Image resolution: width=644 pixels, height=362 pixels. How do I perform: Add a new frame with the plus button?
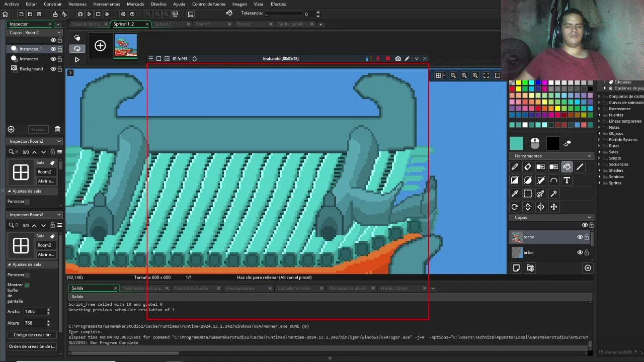click(x=100, y=46)
